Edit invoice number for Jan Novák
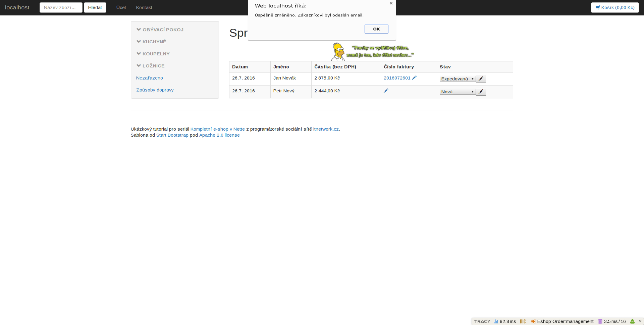Screen dimensions: 644x325 pos(414,78)
